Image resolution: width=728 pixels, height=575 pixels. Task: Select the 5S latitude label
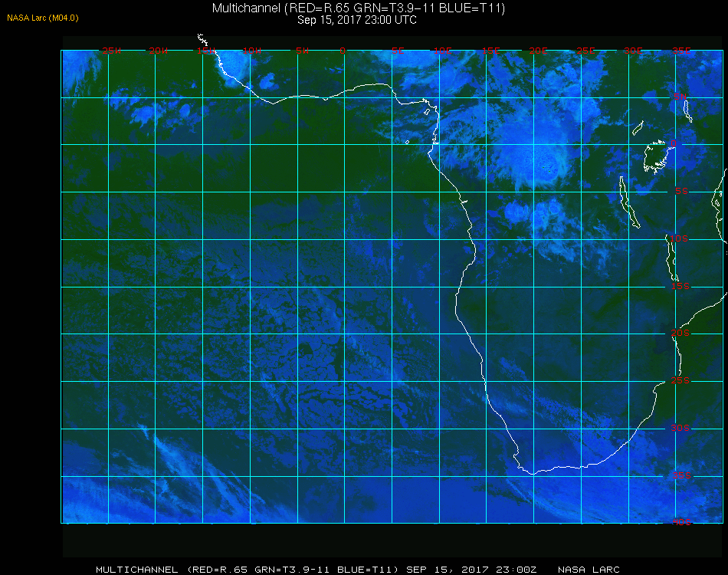[x=681, y=191]
